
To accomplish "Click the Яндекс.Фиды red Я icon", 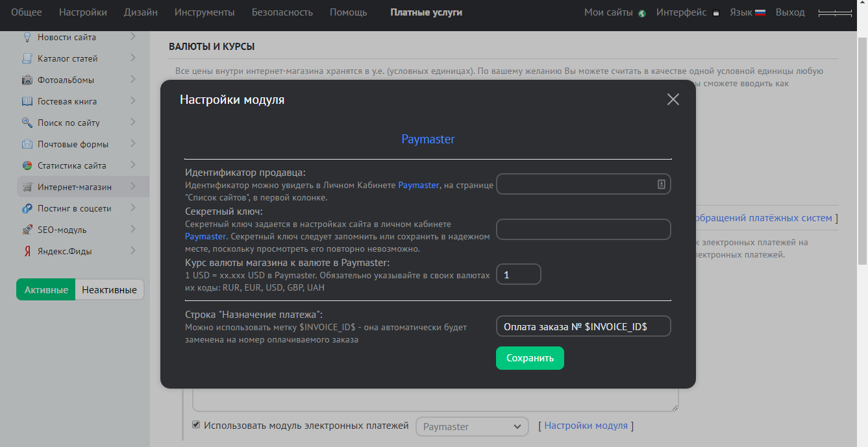I will [27, 251].
